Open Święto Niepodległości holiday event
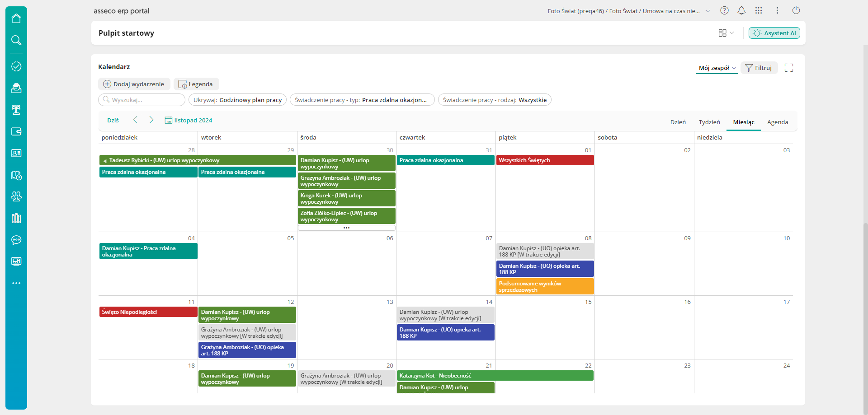This screenshot has width=868, height=415. pos(148,312)
